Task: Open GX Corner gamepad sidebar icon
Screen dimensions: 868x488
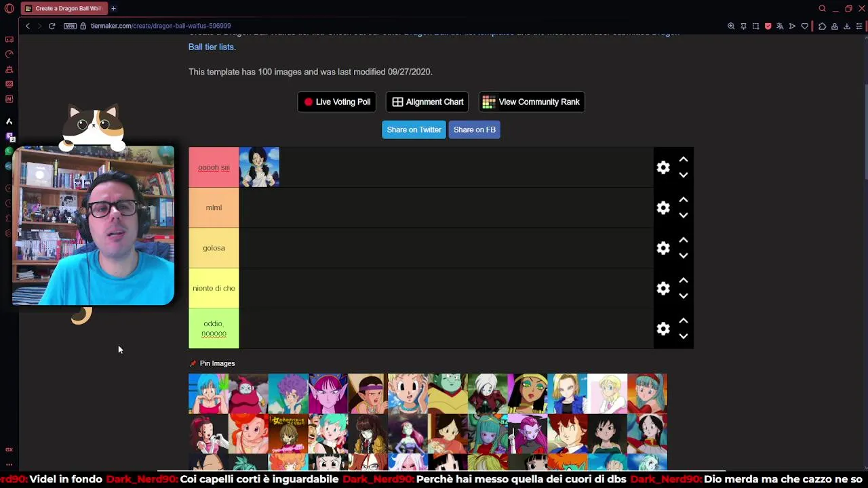Action: pos(9,39)
